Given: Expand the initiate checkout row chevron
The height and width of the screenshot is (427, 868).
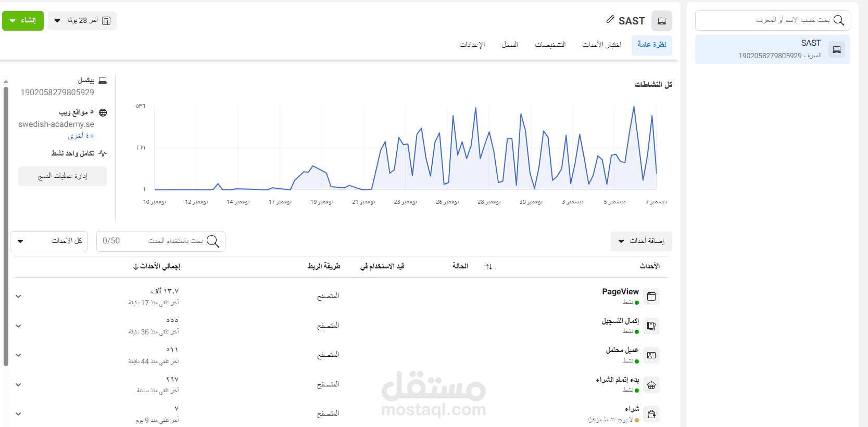Looking at the screenshot, I should point(18,385).
